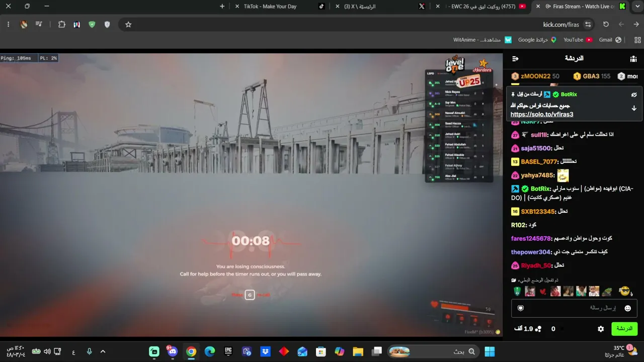Click the channel points balance icon
644x362 pixels.
point(538,329)
